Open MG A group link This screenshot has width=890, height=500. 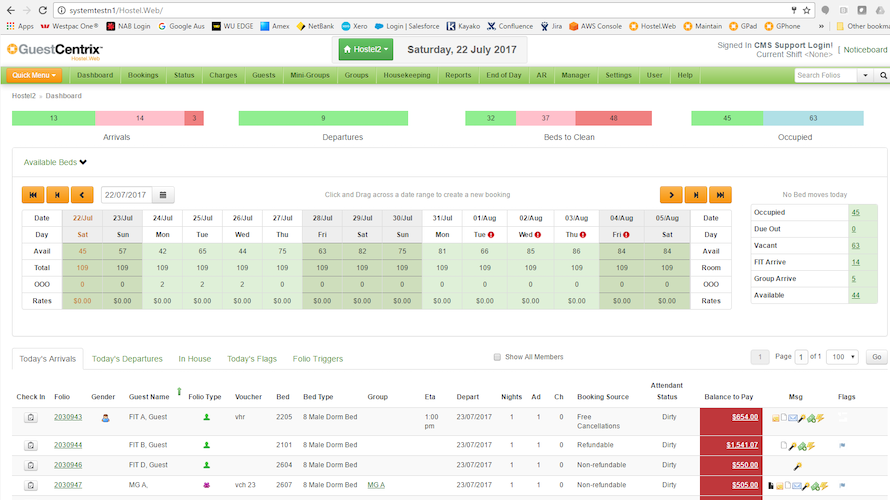pyautogui.click(x=376, y=485)
